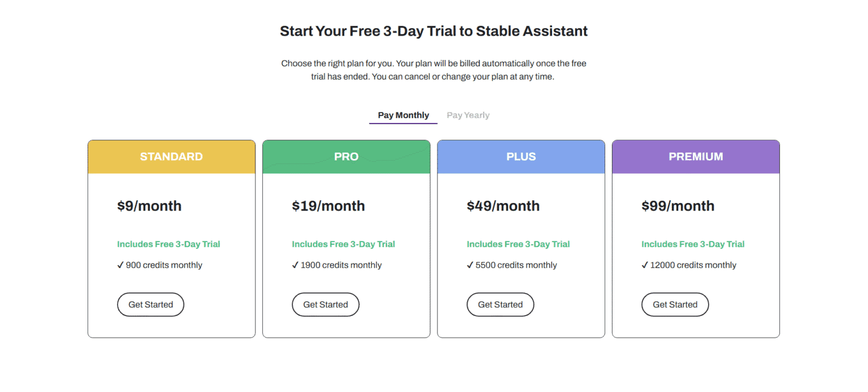Choose Get Started under the Plus plan
This screenshot has width=868, height=392.
coord(500,304)
